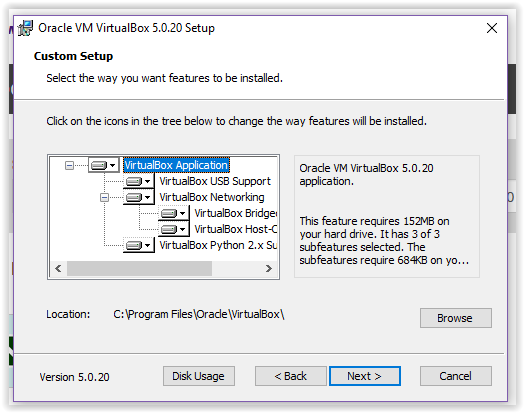The height and width of the screenshot is (413, 524).
Task: Click the VirtualBox installer title bar icon
Action: [25, 28]
